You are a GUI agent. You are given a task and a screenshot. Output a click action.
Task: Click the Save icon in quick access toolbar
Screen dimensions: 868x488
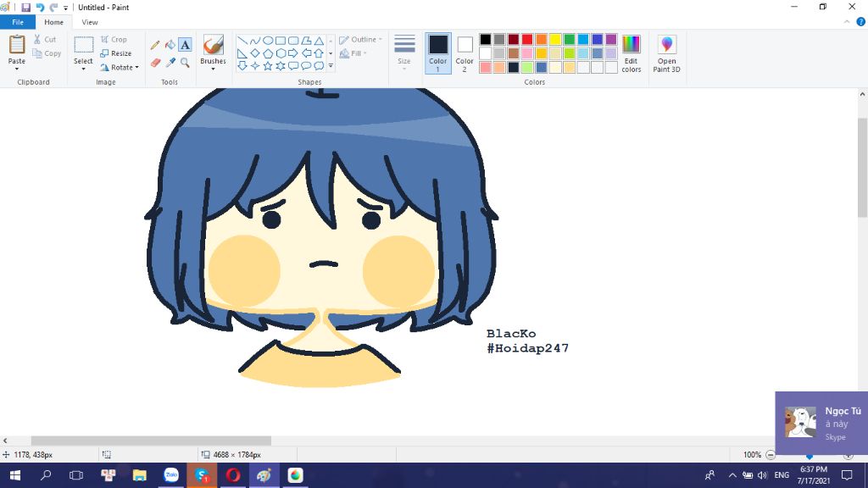(25, 7)
